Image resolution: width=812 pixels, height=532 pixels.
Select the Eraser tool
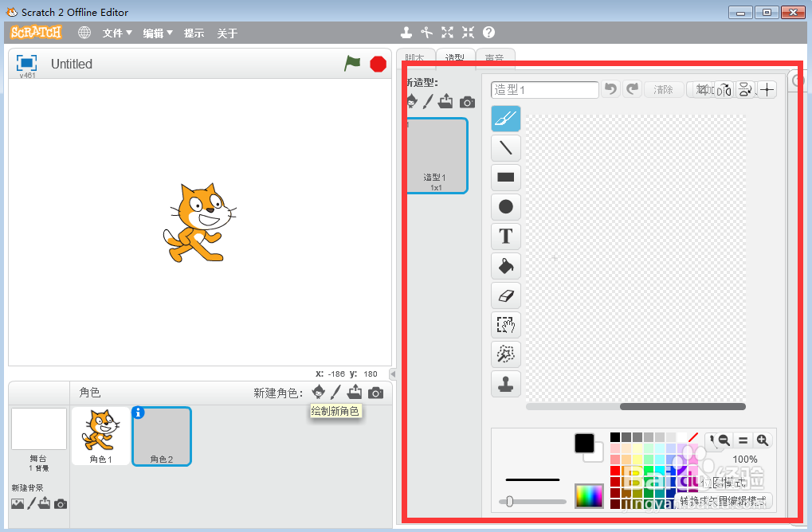coord(505,295)
